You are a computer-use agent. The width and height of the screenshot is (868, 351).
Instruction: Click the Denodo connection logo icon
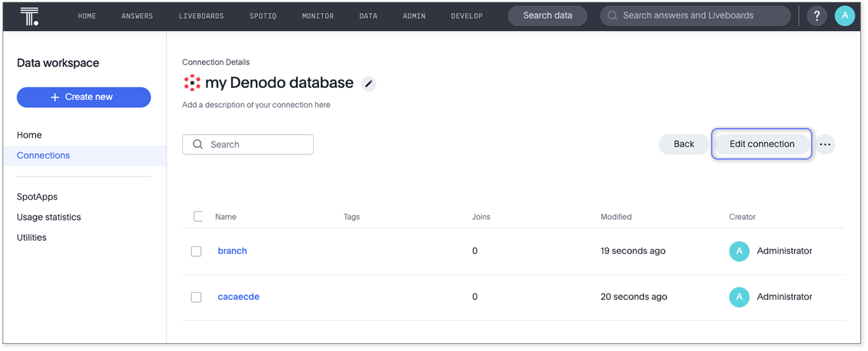click(x=192, y=83)
